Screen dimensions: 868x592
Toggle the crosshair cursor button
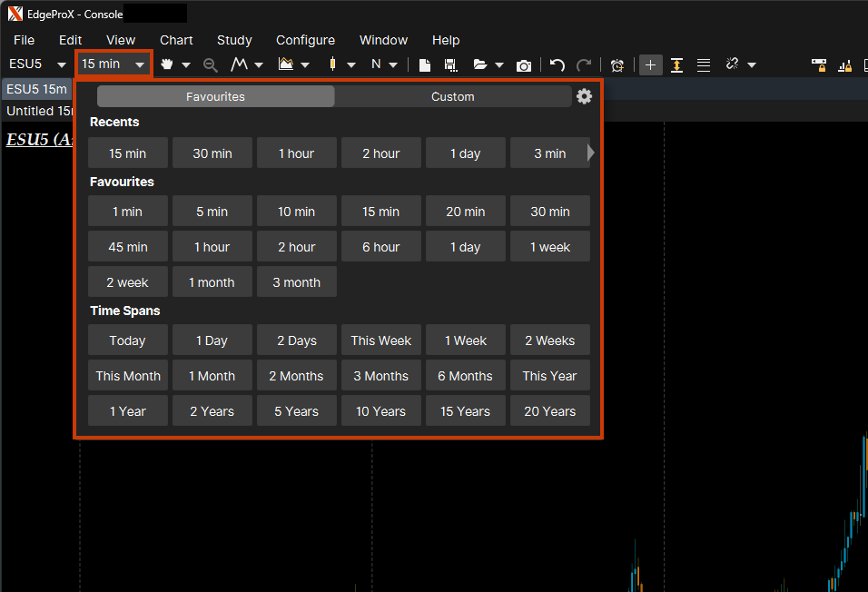click(650, 64)
